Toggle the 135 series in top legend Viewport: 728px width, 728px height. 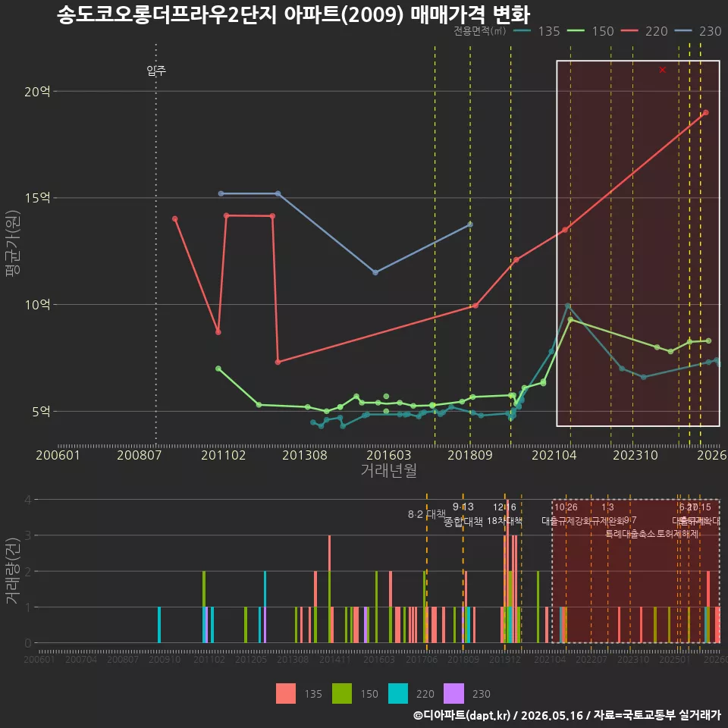[537, 31]
